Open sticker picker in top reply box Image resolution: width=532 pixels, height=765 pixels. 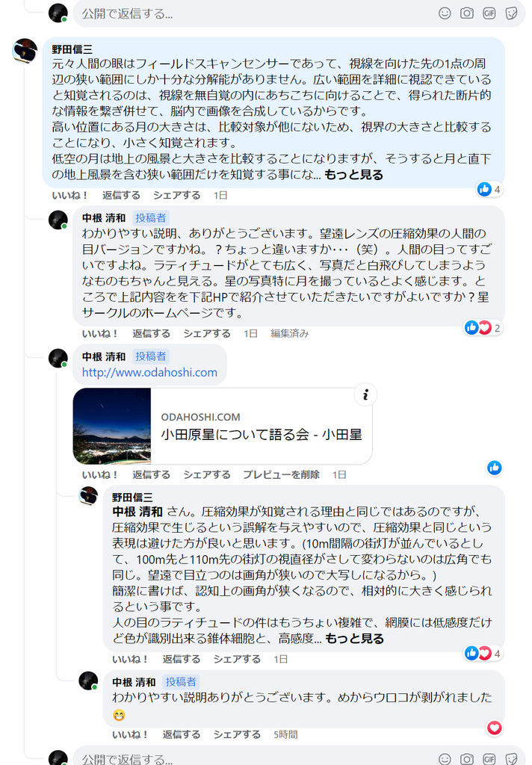(x=511, y=13)
